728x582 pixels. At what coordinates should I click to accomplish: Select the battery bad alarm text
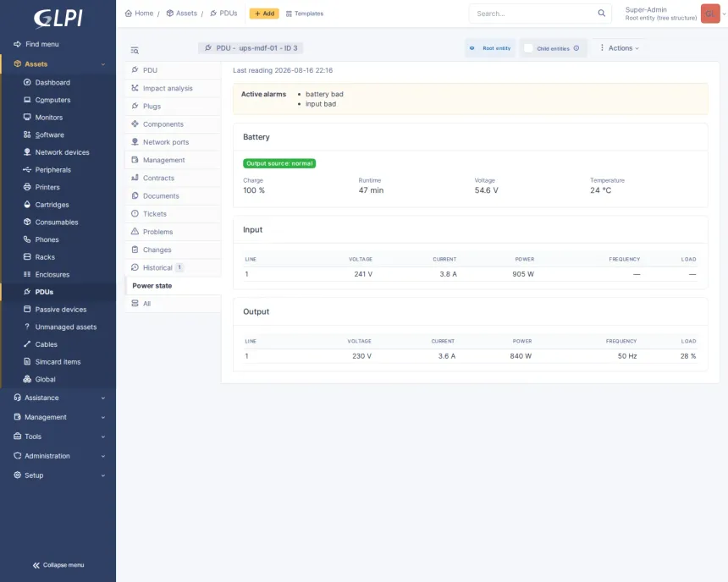(x=324, y=94)
